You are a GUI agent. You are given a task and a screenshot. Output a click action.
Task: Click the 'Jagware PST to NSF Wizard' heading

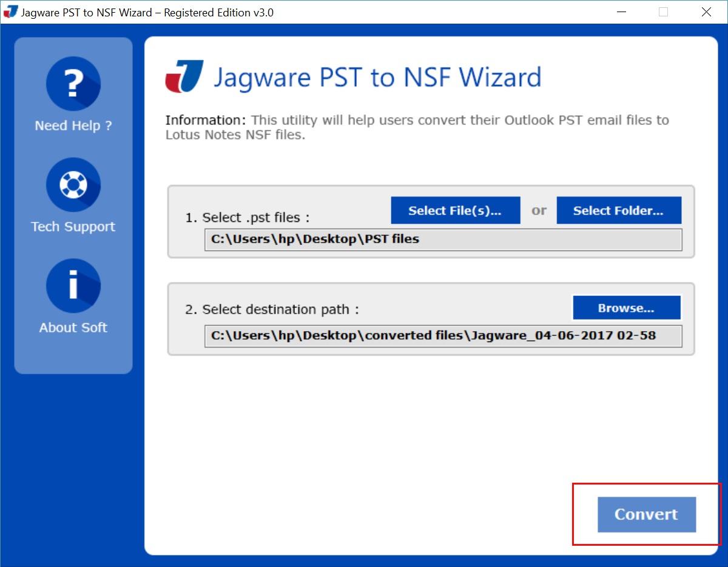click(x=377, y=78)
